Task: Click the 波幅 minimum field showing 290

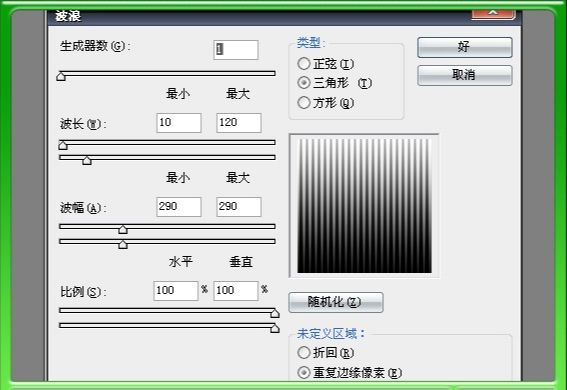Action: 179,207
